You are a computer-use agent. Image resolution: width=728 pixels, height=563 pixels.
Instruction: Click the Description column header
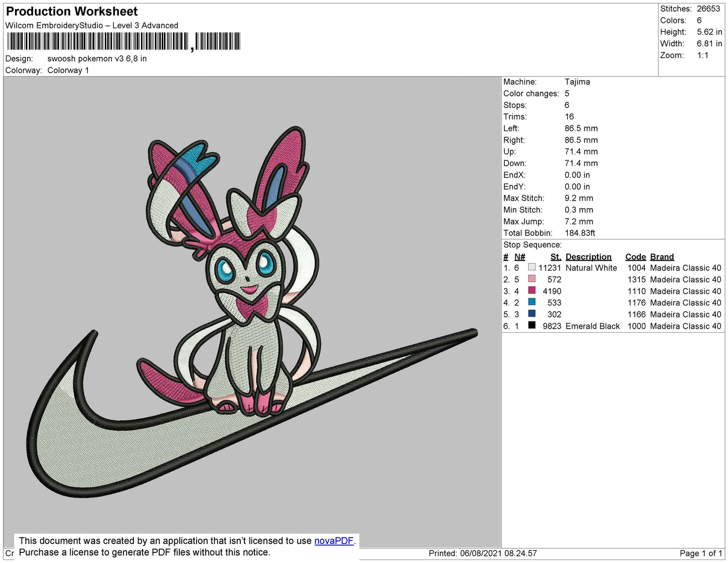pyautogui.click(x=588, y=257)
